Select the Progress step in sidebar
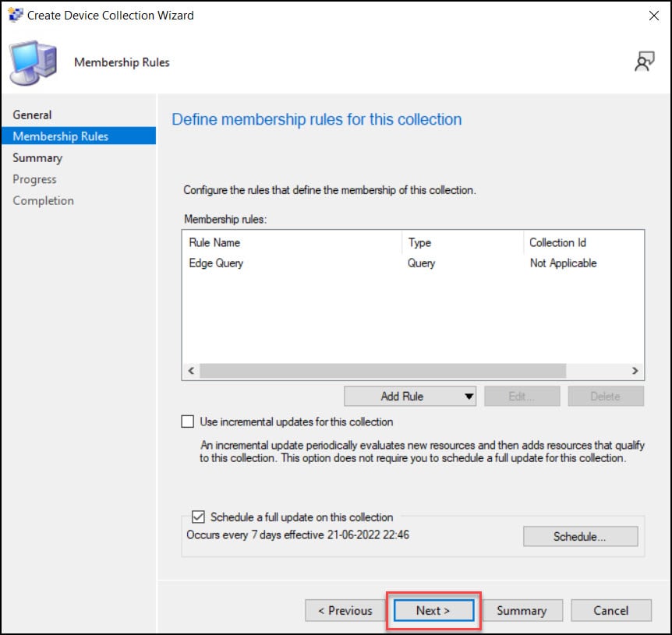This screenshot has height=635, width=672. coord(34,179)
